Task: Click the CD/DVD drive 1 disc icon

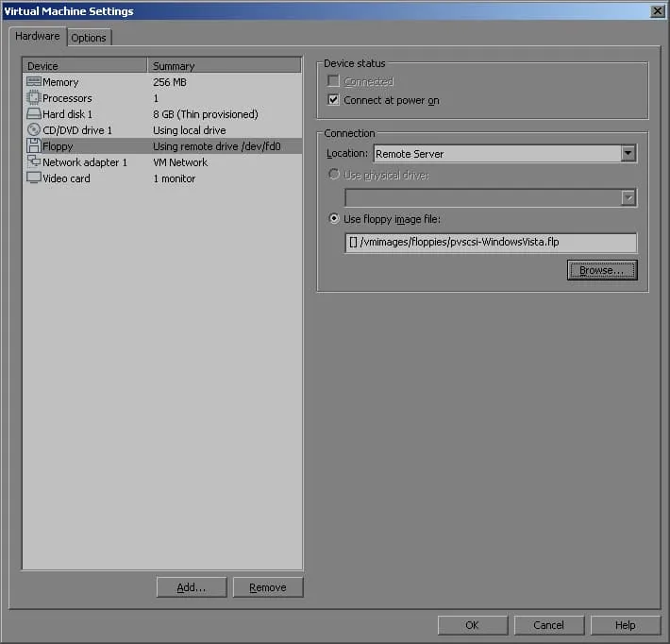Action: [x=34, y=129]
